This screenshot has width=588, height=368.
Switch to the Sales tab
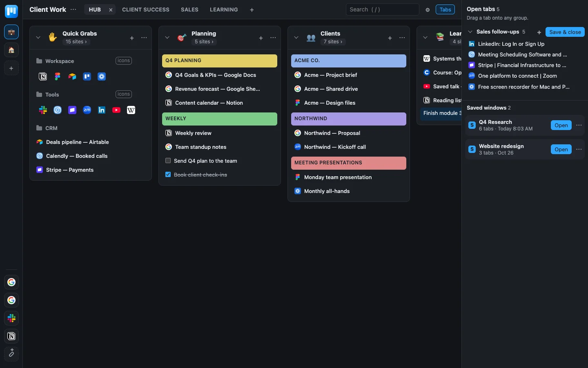coord(189,9)
